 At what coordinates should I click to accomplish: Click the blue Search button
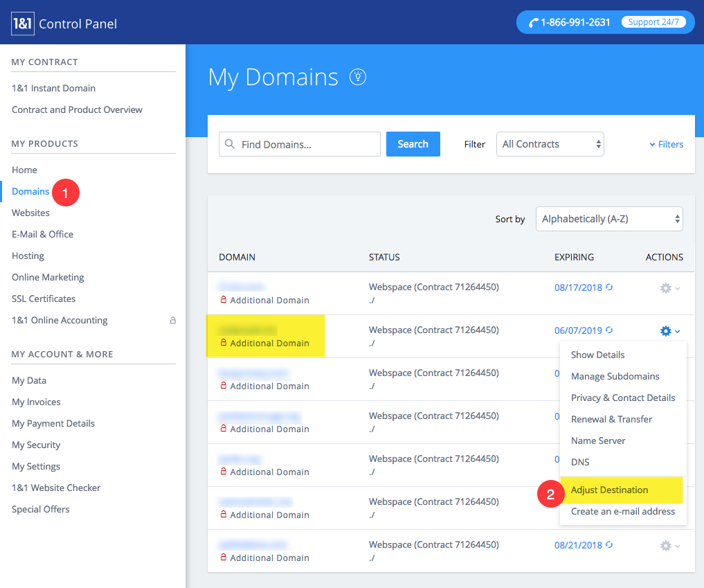(x=413, y=144)
